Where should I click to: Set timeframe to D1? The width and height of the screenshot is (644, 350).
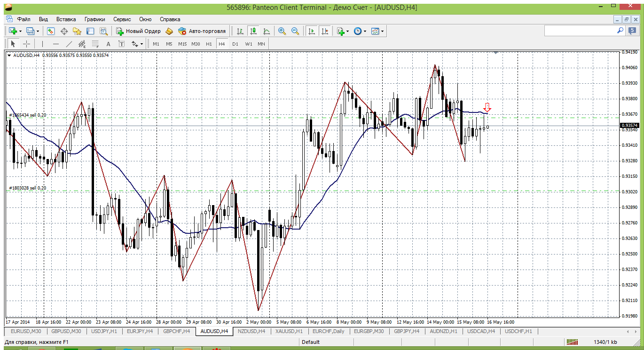tap(235, 44)
